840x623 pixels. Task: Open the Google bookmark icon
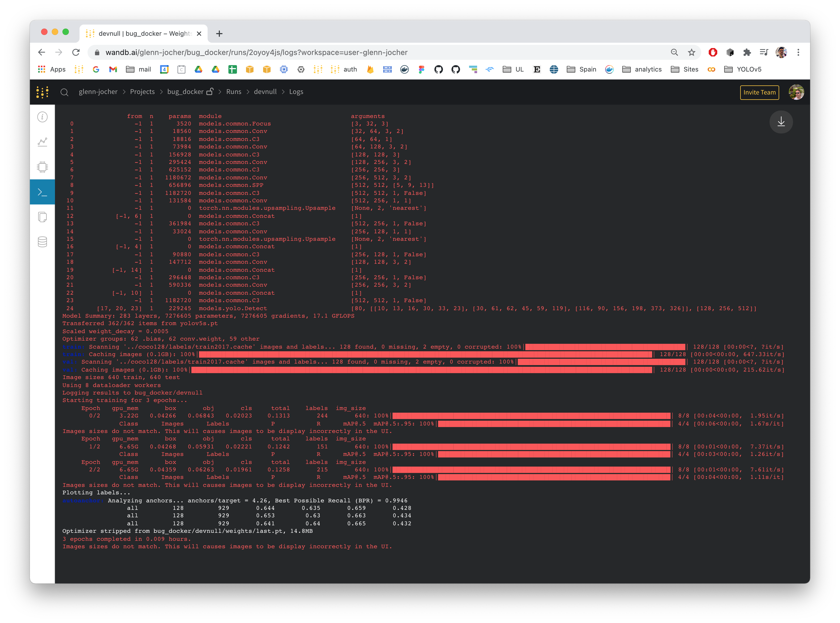[96, 69]
